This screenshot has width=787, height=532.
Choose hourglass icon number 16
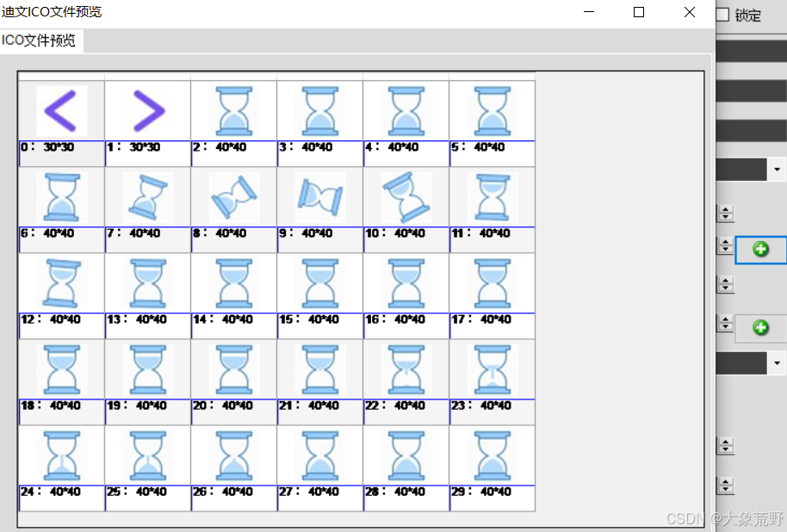point(406,283)
